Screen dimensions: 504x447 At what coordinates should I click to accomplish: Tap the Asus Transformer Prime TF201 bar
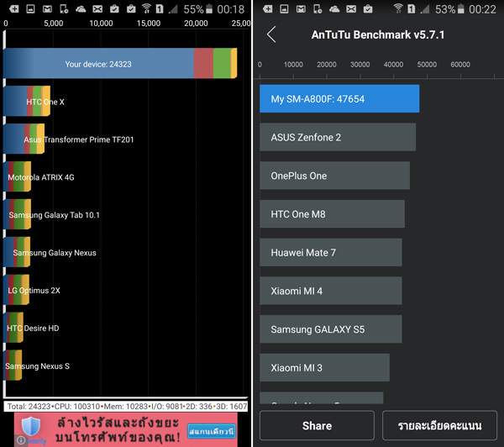click(x=24, y=139)
